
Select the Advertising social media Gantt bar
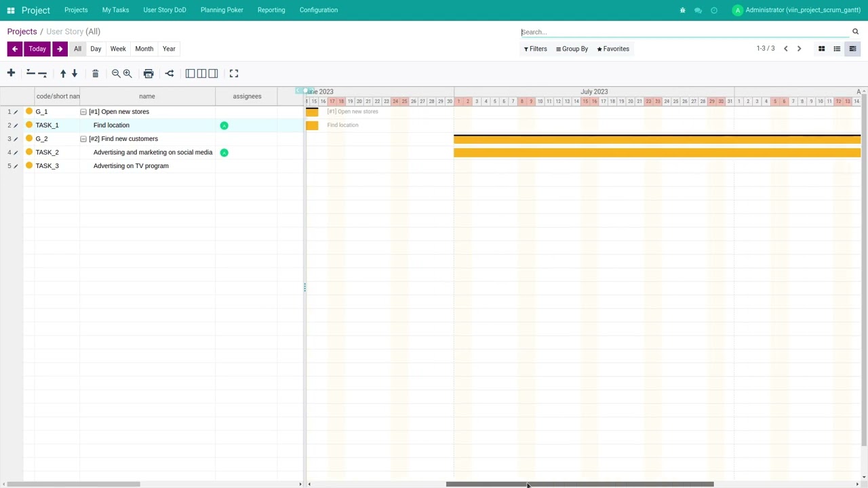click(657, 153)
